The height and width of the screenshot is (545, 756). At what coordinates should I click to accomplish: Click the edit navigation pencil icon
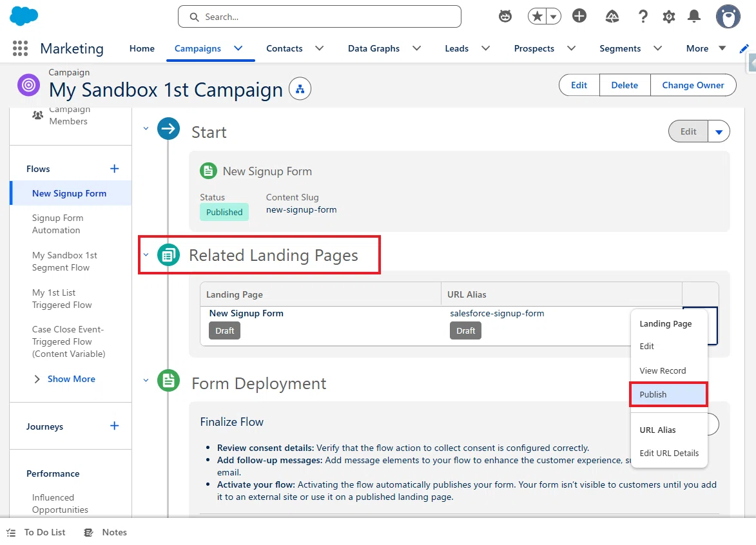(744, 48)
